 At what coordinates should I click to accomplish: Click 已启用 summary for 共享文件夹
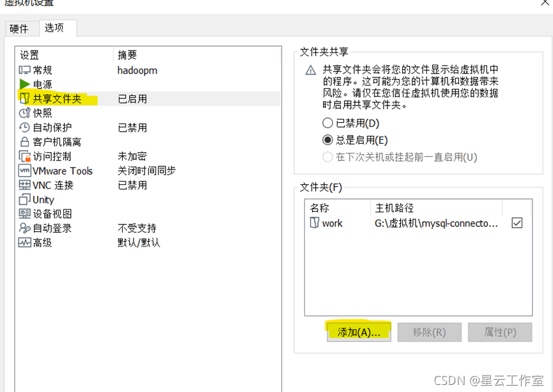(x=132, y=98)
